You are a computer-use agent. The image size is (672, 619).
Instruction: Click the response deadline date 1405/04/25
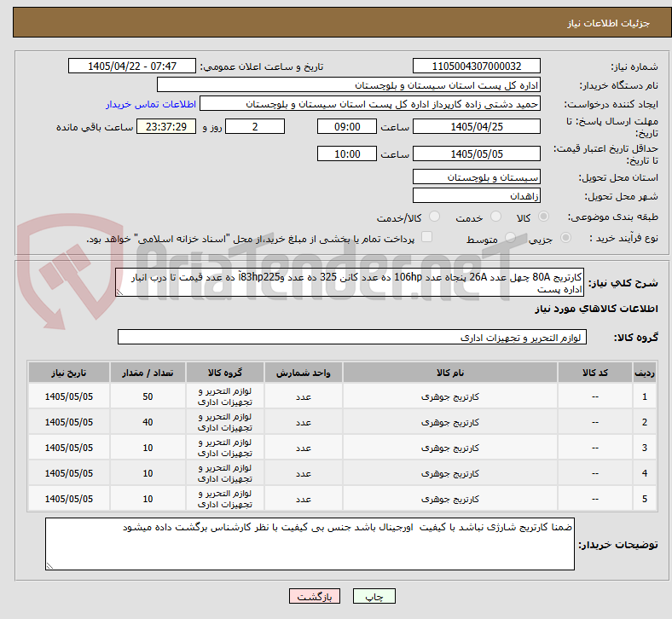pyautogui.click(x=477, y=126)
